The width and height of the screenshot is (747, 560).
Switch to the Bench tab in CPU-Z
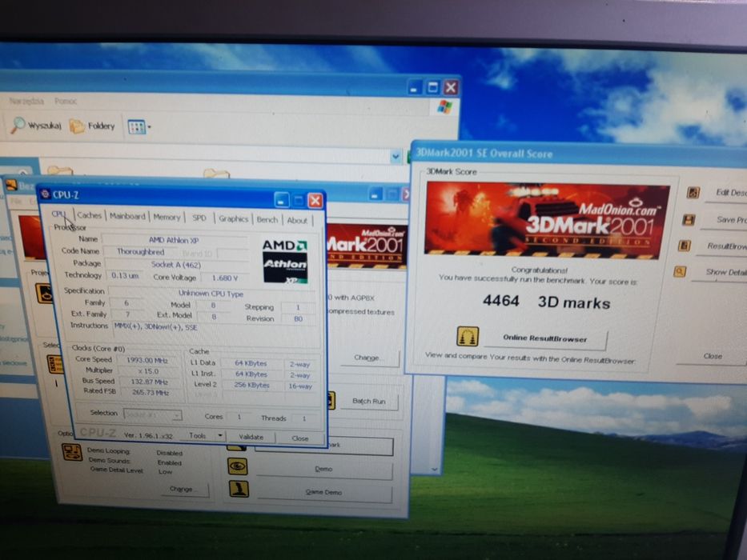click(267, 219)
